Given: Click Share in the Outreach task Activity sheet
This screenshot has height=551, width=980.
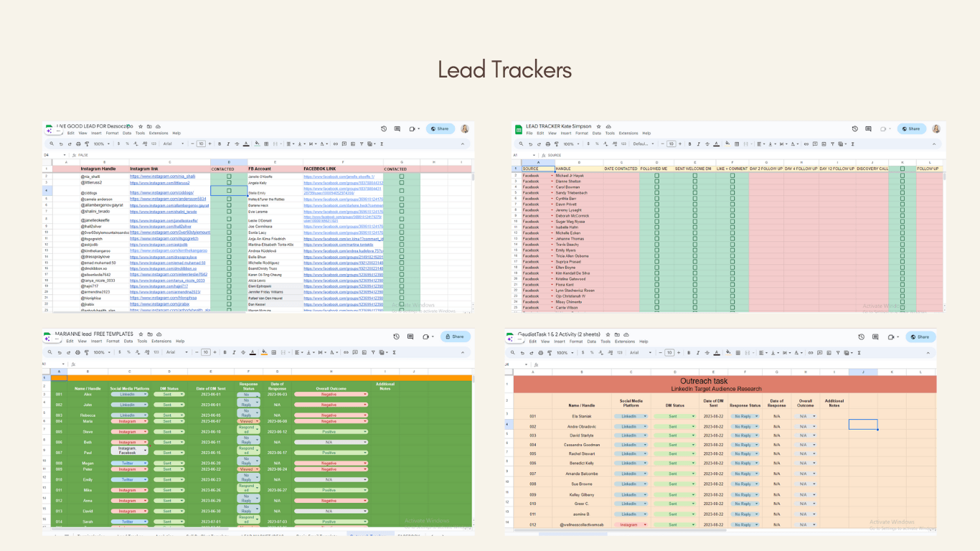Looking at the screenshot, I should click(x=919, y=336).
